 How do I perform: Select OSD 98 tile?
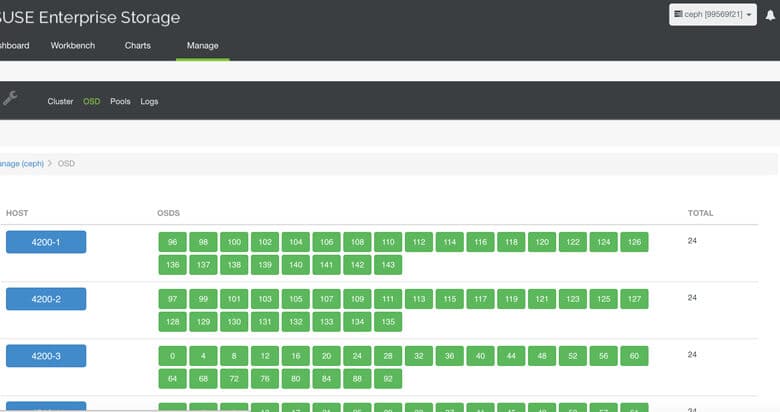[203, 242]
